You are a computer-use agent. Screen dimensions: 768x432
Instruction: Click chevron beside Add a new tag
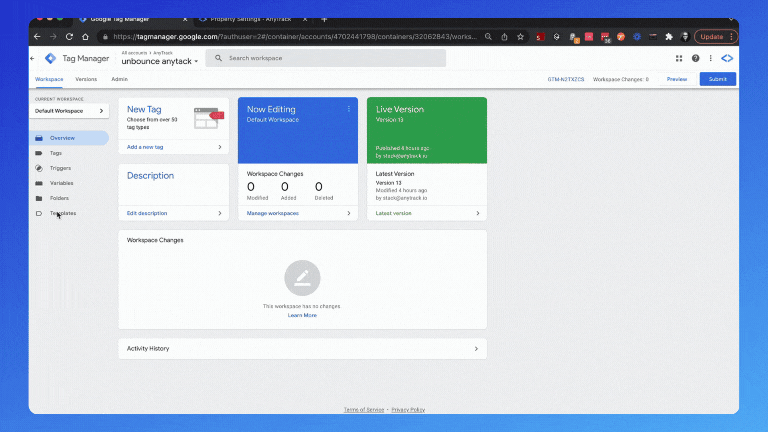(220, 147)
